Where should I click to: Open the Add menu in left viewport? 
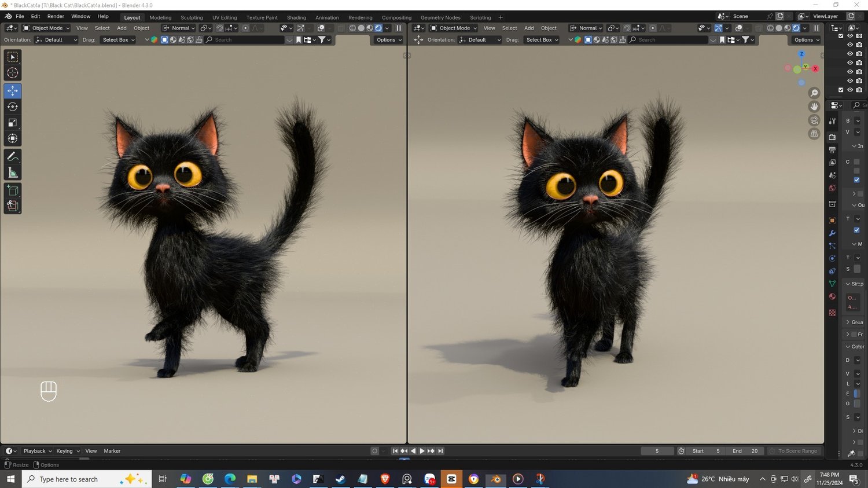122,28
